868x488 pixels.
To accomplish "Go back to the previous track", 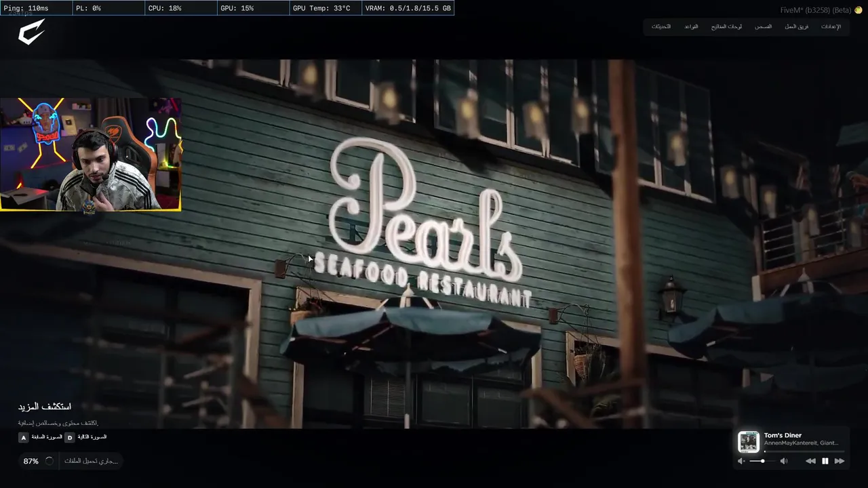I will click(x=810, y=461).
